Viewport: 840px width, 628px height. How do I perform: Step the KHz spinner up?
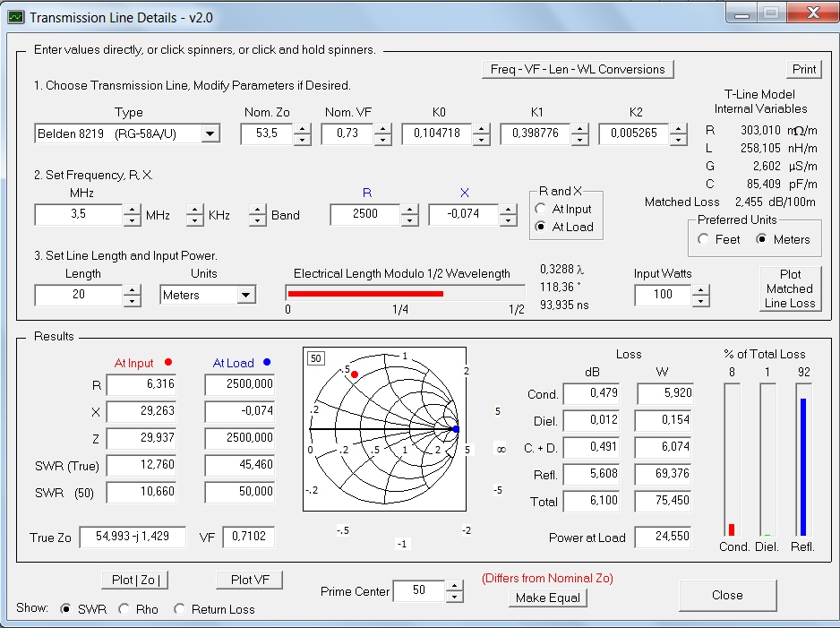pos(195,210)
